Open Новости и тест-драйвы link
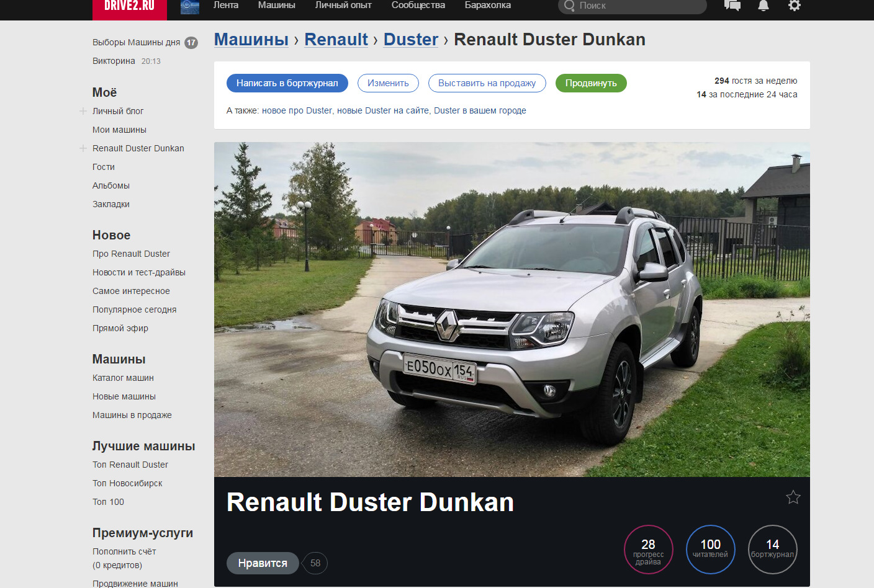This screenshot has width=874, height=588. click(x=139, y=272)
